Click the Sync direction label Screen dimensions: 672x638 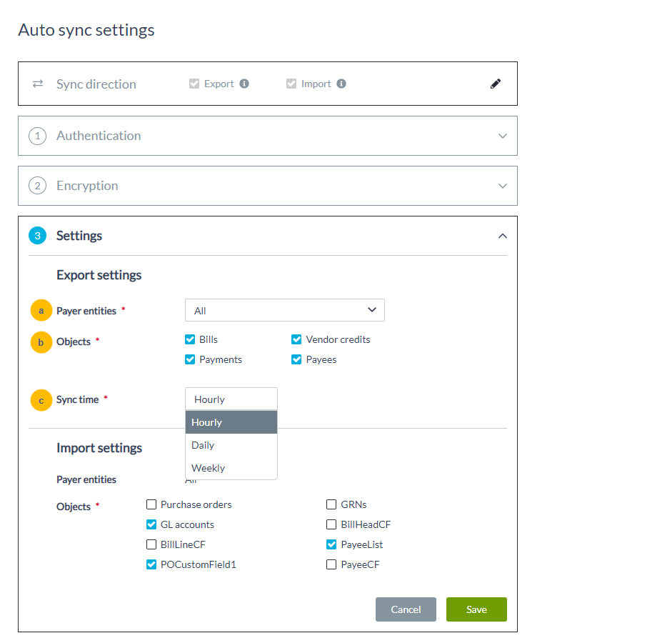(x=96, y=84)
